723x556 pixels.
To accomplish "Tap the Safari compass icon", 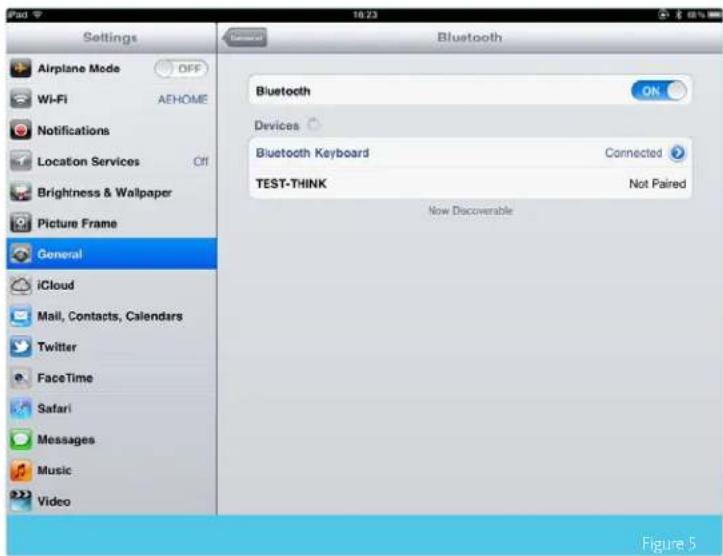I will click(21, 408).
